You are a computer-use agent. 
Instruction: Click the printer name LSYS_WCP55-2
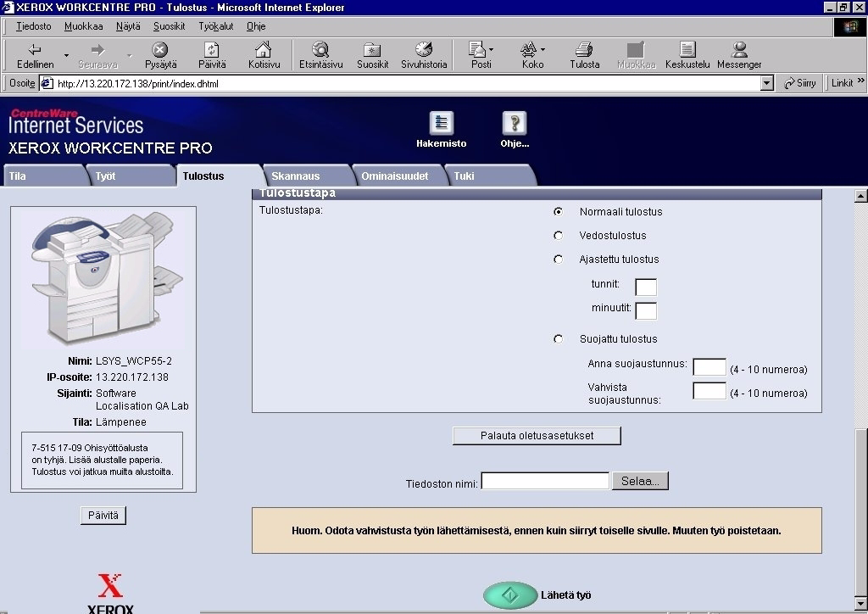point(133,361)
